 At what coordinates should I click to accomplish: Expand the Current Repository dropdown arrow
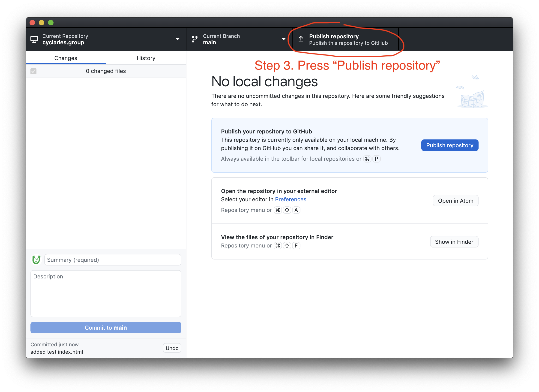point(177,39)
